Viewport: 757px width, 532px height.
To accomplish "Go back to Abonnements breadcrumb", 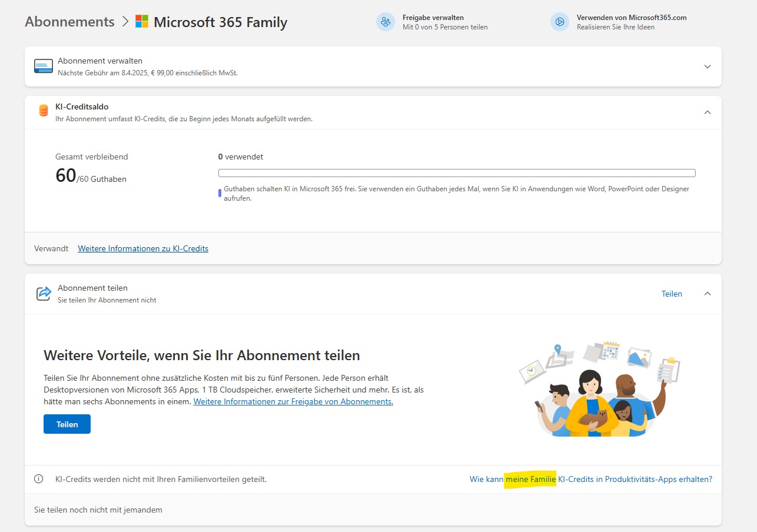I will point(69,22).
